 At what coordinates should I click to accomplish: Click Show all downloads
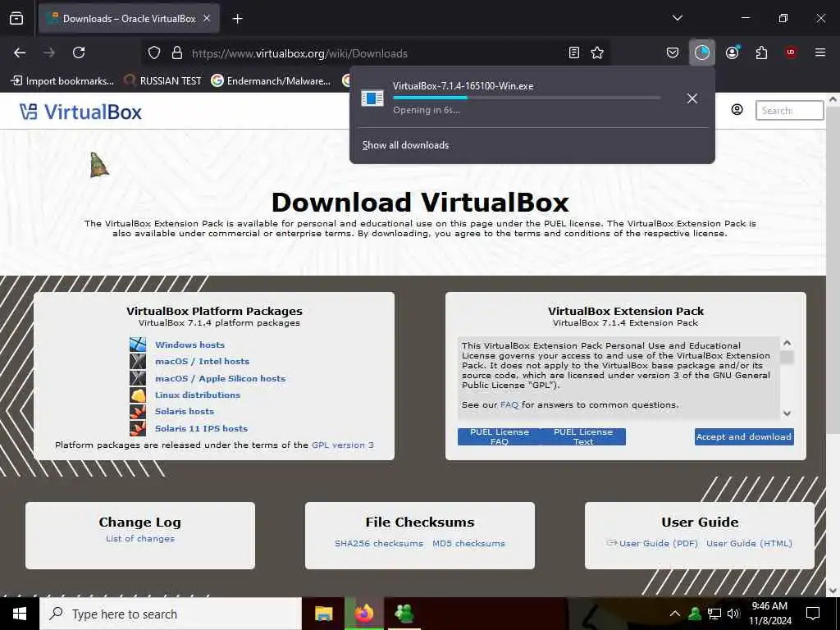point(405,145)
